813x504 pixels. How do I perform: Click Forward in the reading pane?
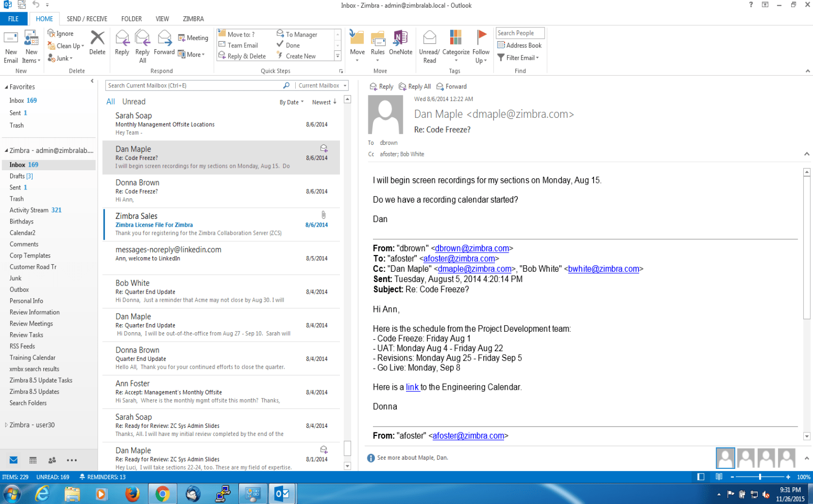point(451,86)
